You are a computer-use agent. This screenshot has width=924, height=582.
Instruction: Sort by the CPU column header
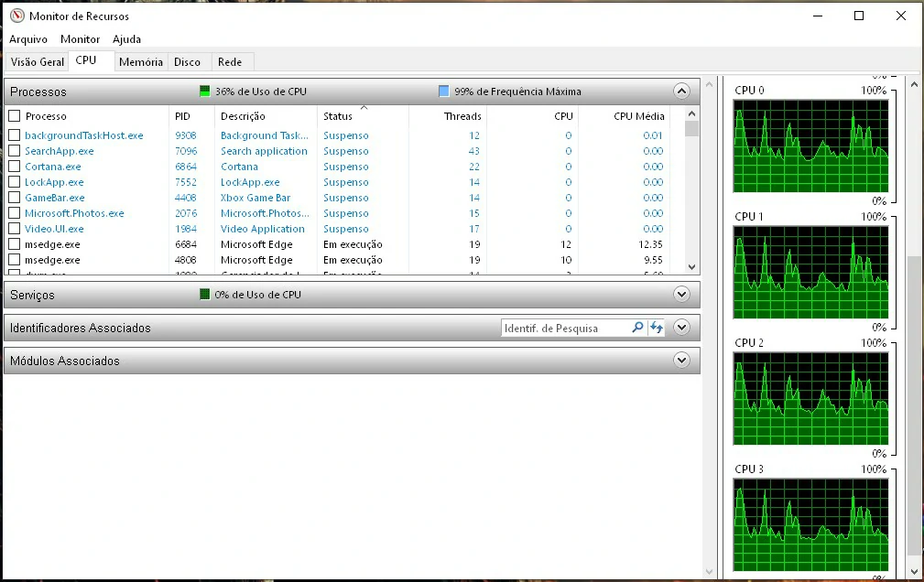[563, 116]
